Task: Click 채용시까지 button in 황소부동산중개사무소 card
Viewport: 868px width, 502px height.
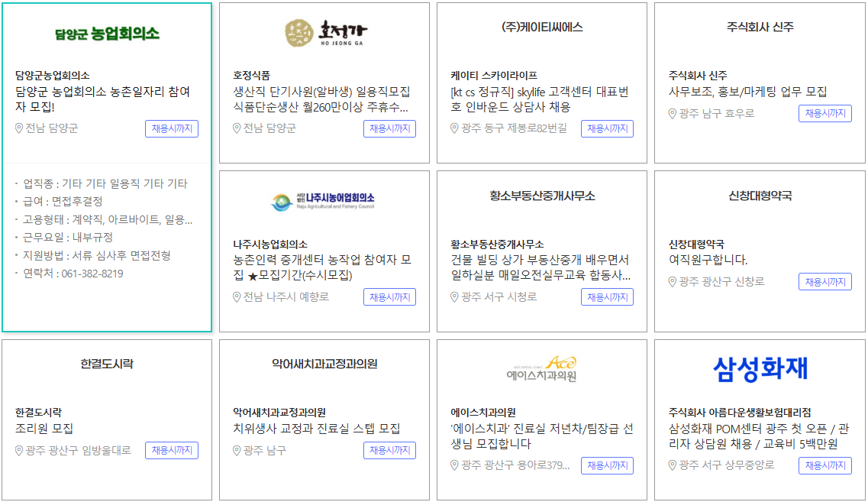Action: click(607, 297)
